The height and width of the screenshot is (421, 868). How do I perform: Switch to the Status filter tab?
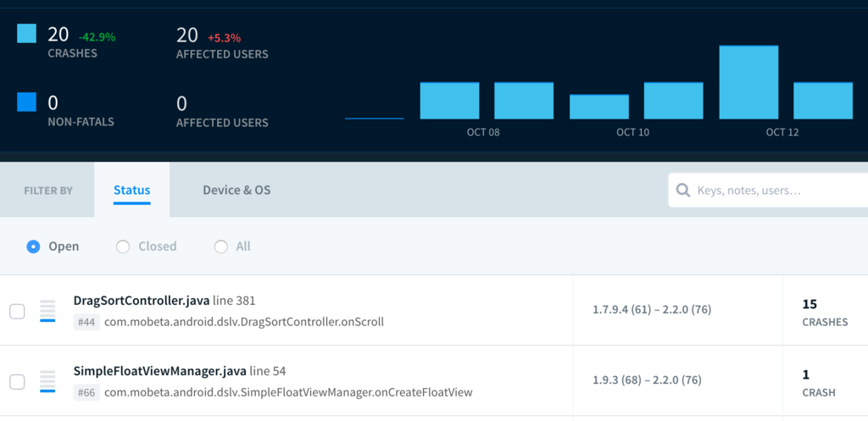pyautogui.click(x=131, y=191)
